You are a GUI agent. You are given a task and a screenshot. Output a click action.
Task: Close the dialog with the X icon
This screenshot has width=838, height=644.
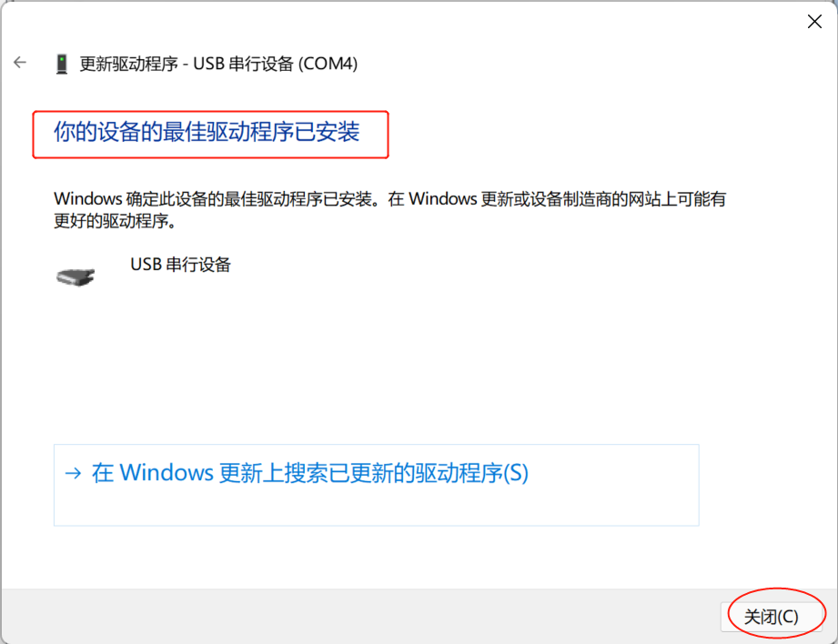point(814,22)
